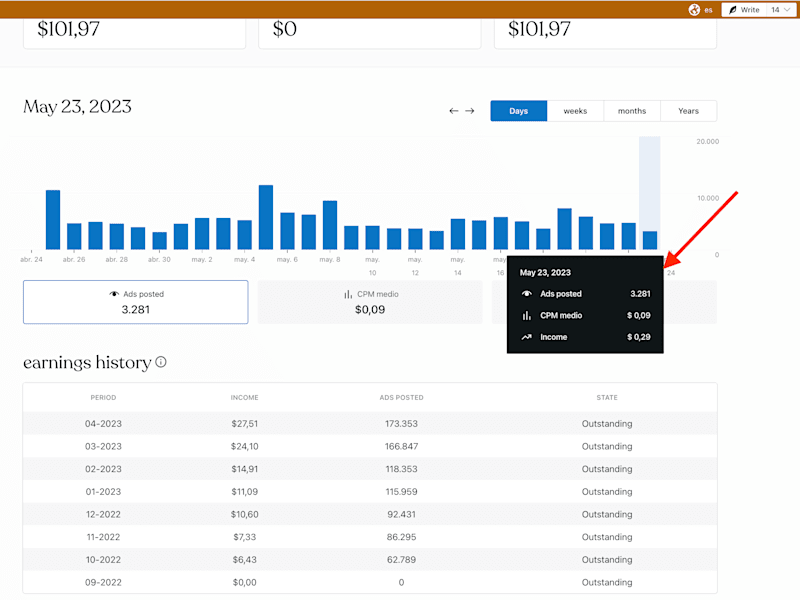The image size is (800, 600).
Task: Click the bar chart icon beside CPM medio
Action: click(348, 294)
